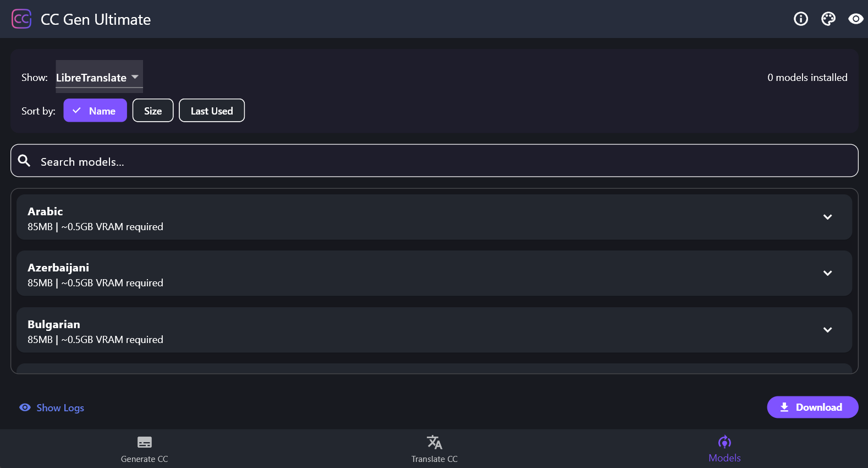The image size is (868, 468).
Task: Click the search magnifier icon
Action: coord(24,160)
